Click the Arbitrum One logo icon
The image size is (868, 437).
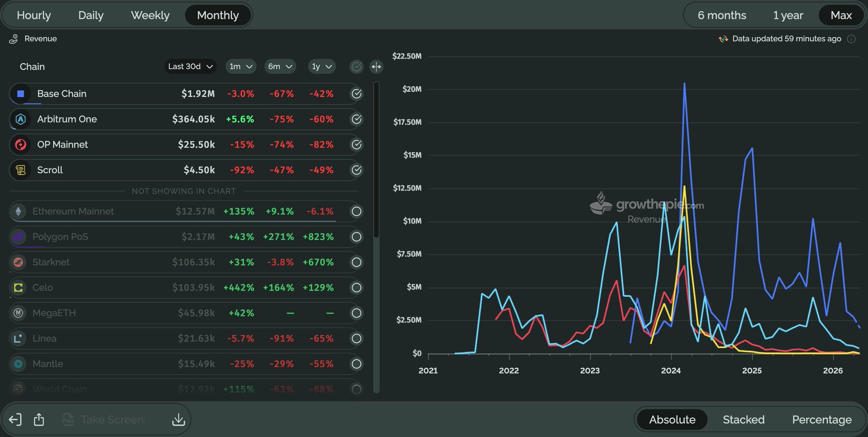pos(20,119)
